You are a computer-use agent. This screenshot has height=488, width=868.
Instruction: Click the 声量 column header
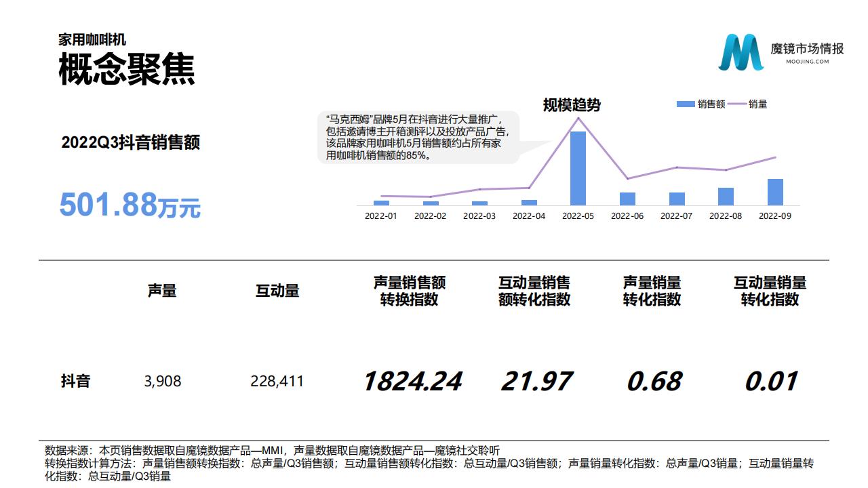click(x=162, y=291)
